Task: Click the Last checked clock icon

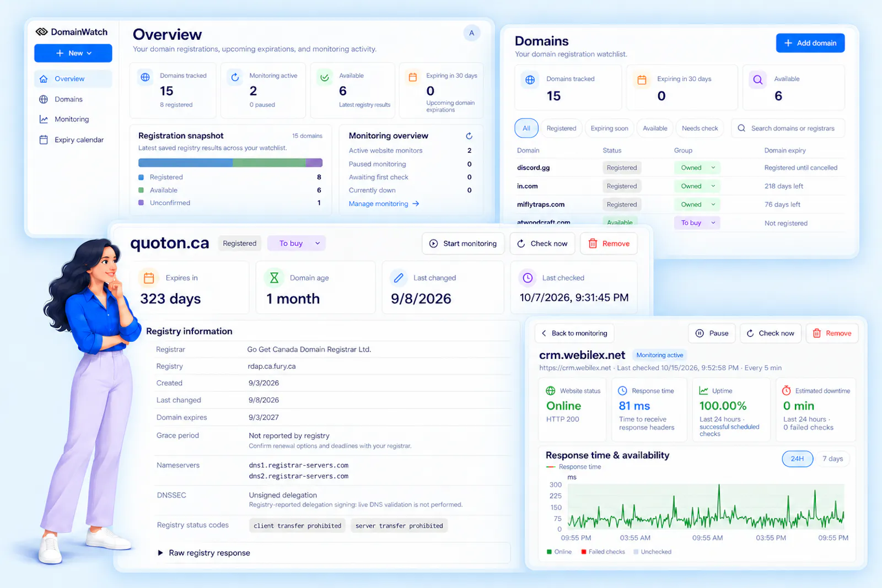Action: 528,278
